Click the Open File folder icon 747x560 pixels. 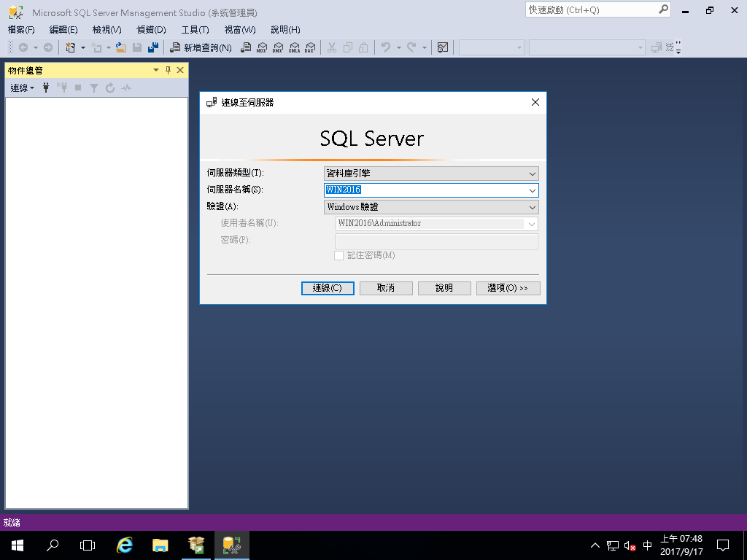[x=121, y=47]
